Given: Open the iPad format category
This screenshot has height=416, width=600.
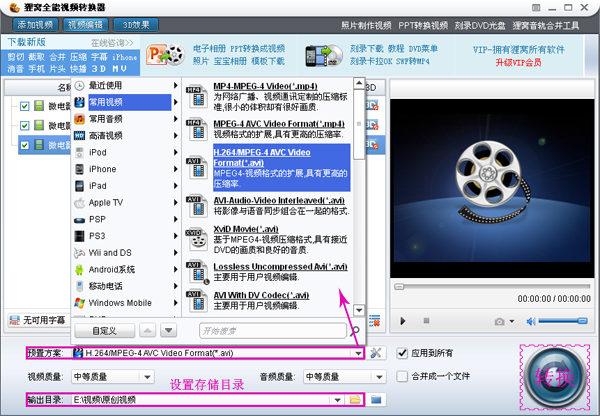Looking at the screenshot, I should (x=126, y=186).
